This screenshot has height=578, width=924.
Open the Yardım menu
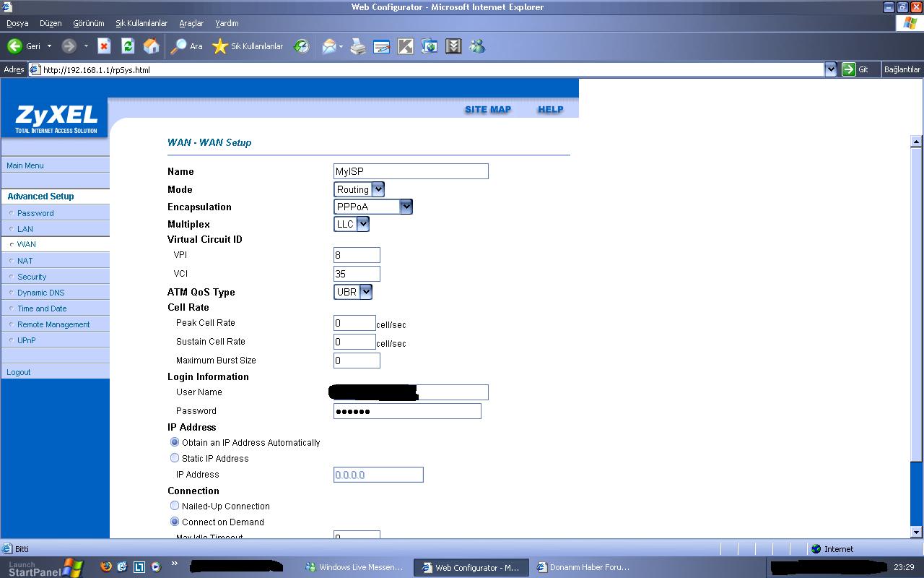[227, 23]
